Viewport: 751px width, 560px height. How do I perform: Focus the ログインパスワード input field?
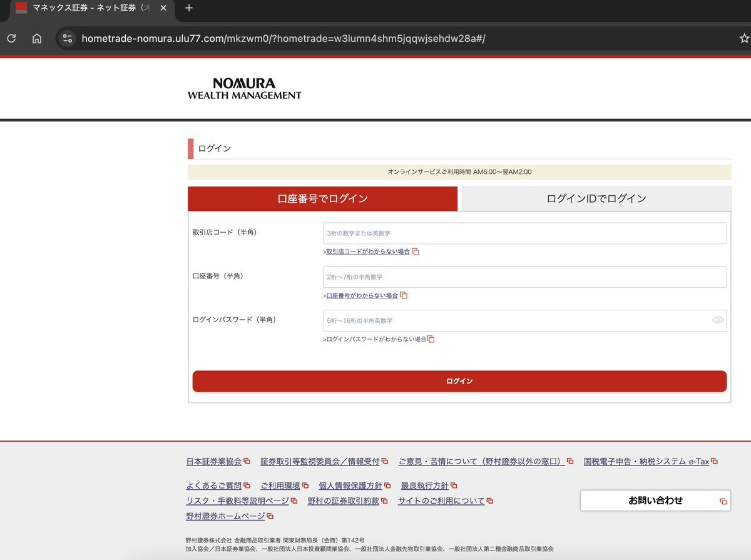(524, 321)
